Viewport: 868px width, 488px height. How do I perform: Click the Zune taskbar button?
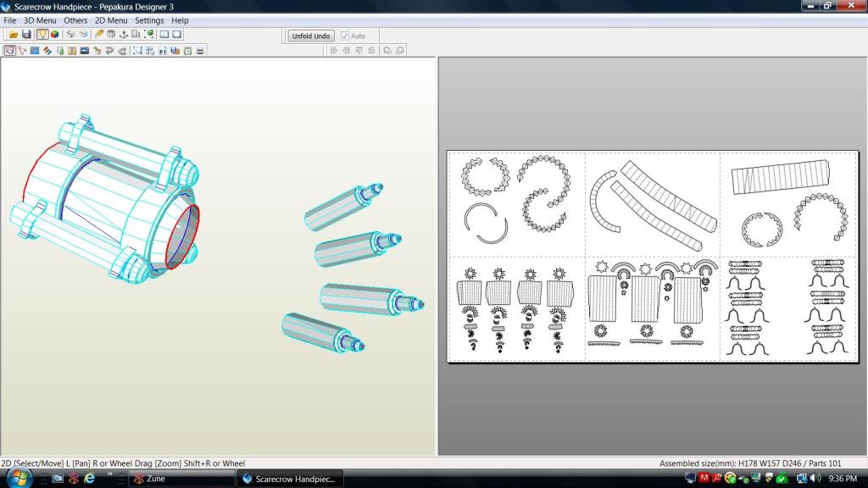(x=181, y=479)
